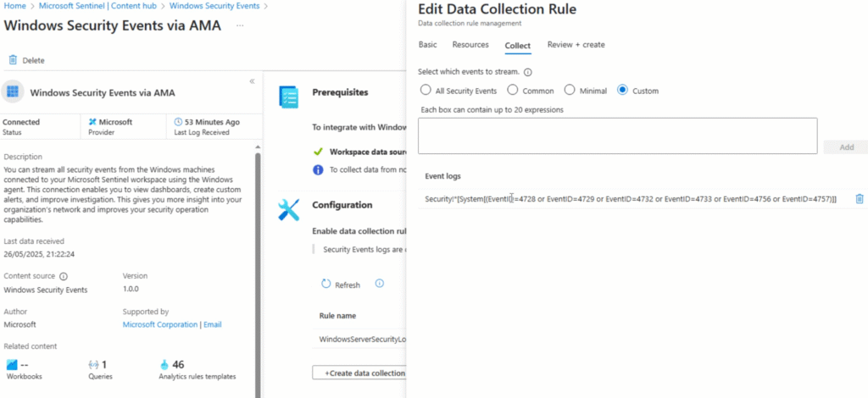The width and height of the screenshot is (868, 398).
Task: Select the Common radio button
Action: pyautogui.click(x=513, y=90)
